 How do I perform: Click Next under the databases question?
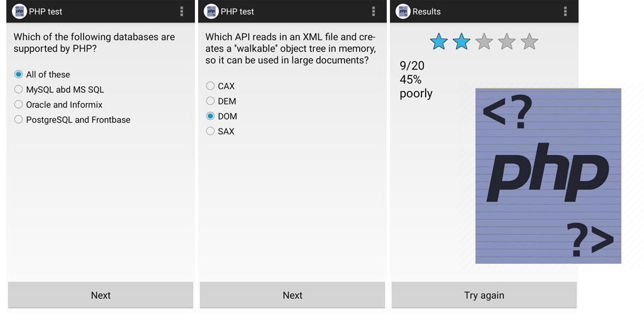click(101, 295)
